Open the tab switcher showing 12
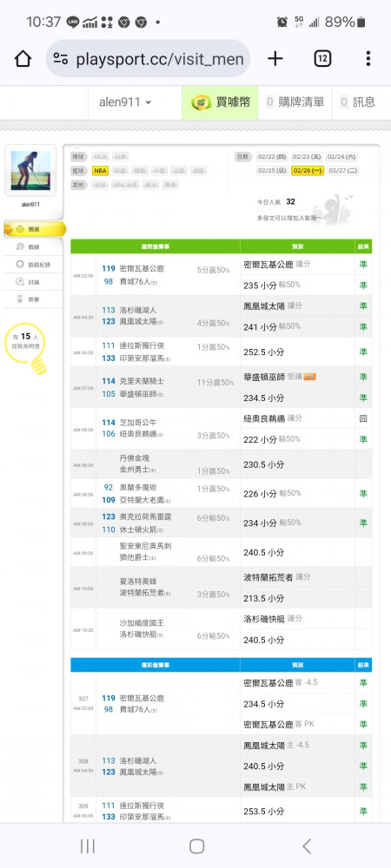The image size is (391, 868). tap(323, 59)
